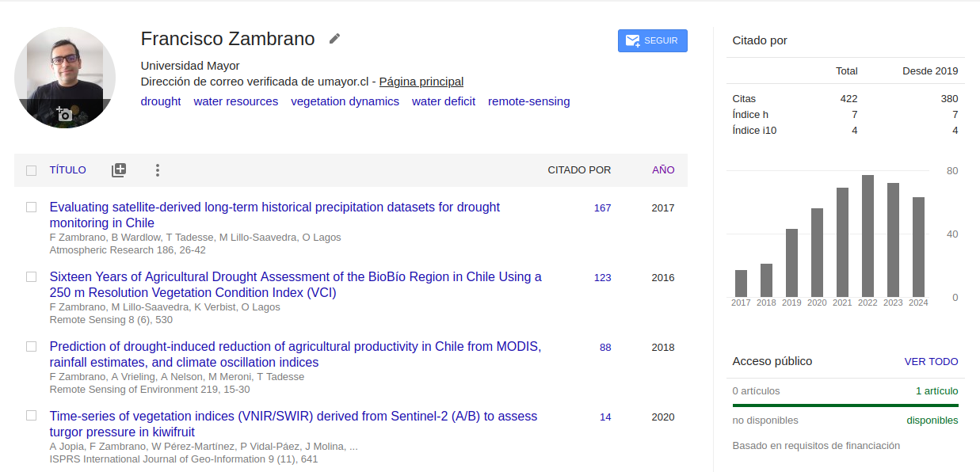Click the 'drought' interest tag

161,101
